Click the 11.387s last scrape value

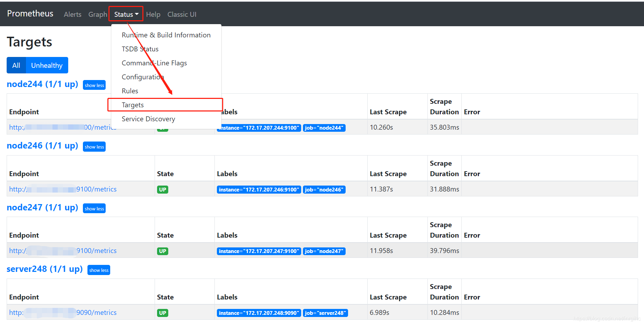coord(381,189)
